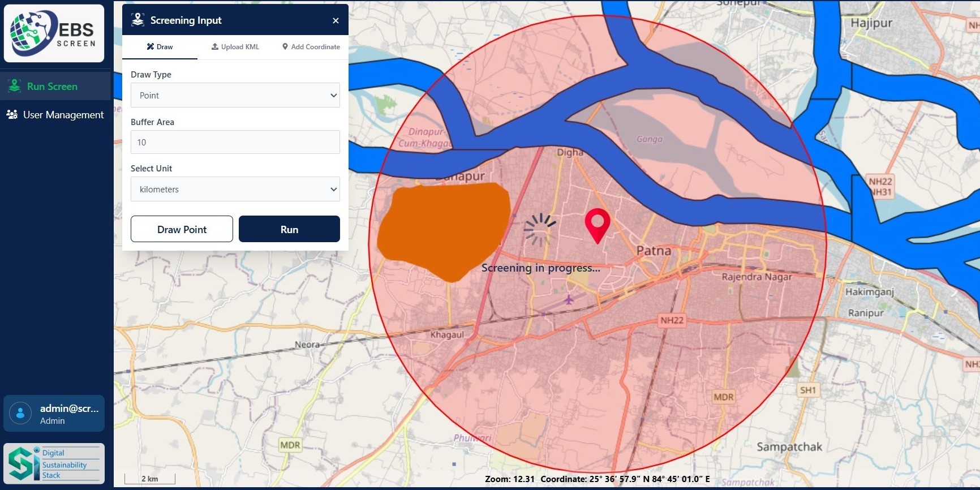This screenshot has width=980, height=490.
Task: Click the admin user avatar icon
Action: point(20,414)
